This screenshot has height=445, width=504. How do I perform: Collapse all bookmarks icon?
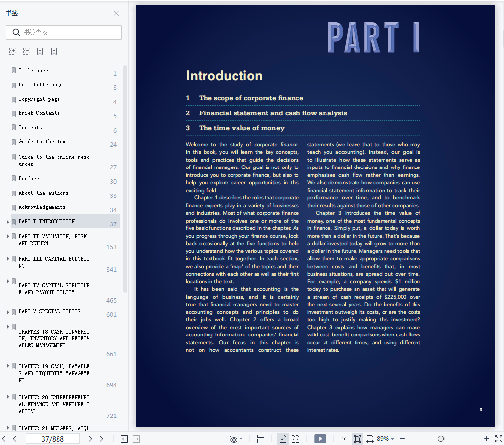click(x=27, y=51)
